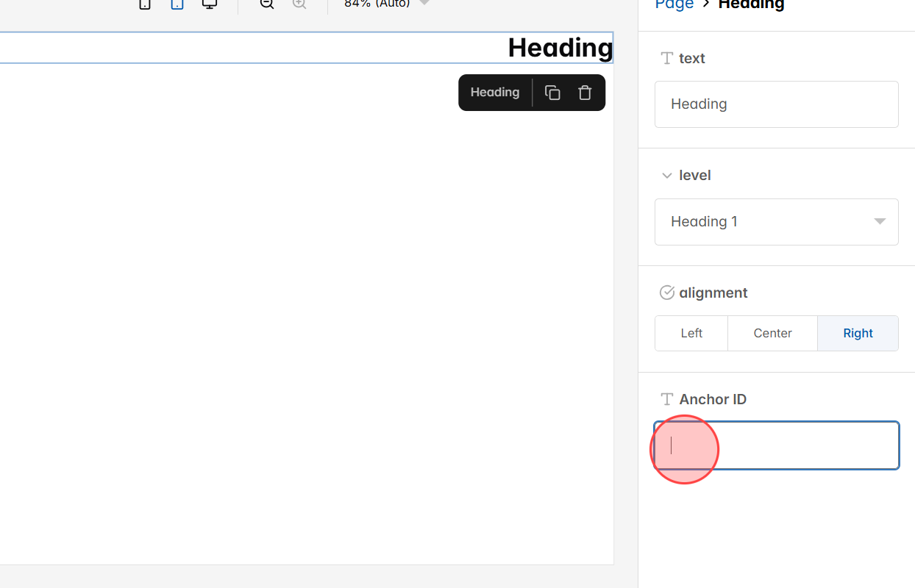915x588 pixels.
Task: Focus the Anchor ID input field
Action: tap(776, 445)
